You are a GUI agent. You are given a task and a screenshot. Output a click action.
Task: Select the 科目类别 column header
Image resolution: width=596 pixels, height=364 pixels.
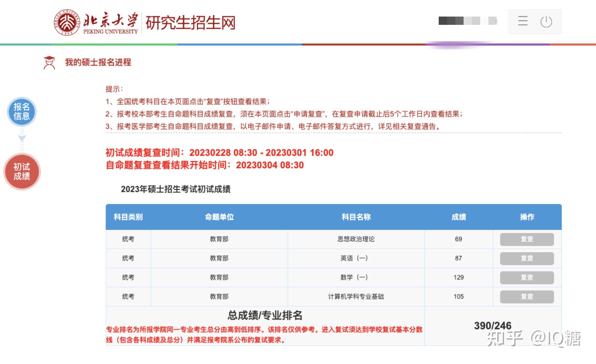click(x=128, y=217)
